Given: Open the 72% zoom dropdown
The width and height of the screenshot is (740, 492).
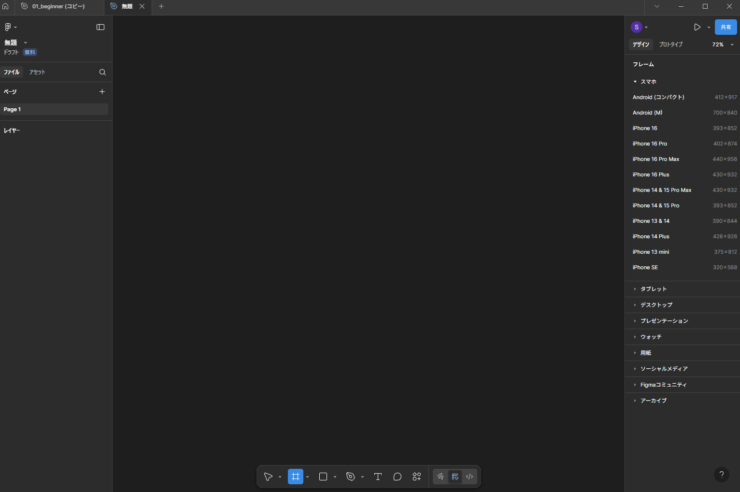Looking at the screenshot, I should click(722, 45).
